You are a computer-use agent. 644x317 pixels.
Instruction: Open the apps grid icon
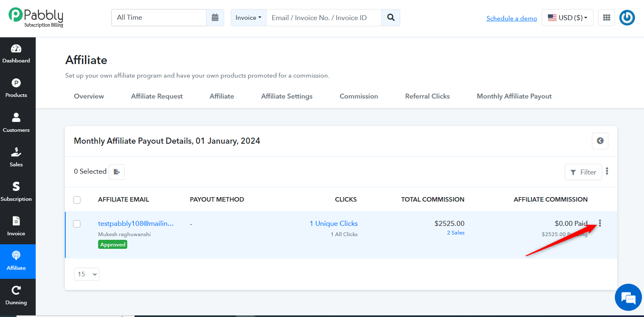pos(606,18)
